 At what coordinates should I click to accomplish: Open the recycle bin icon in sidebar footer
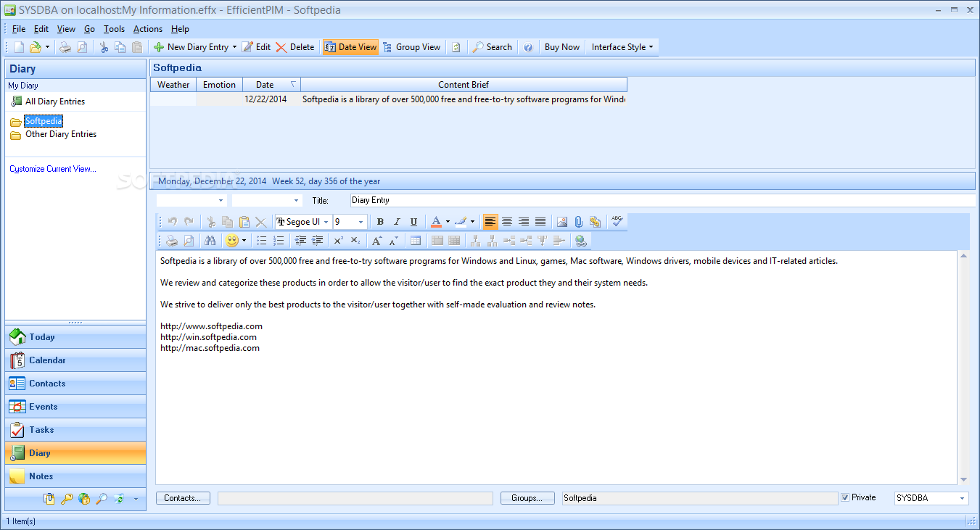(x=119, y=499)
